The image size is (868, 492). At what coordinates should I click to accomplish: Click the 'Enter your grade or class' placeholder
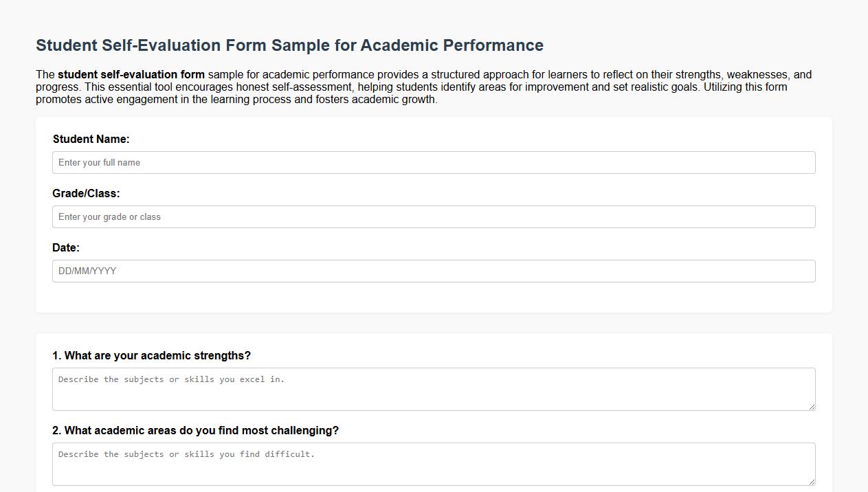point(109,216)
